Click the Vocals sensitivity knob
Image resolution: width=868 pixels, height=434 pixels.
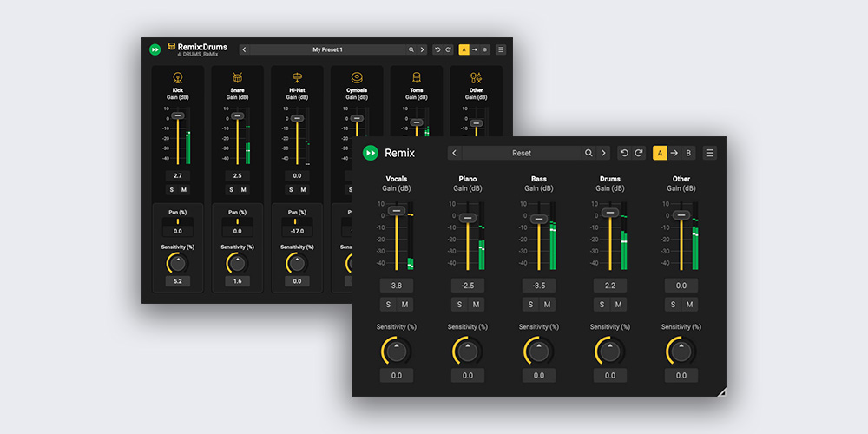coord(397,351)
